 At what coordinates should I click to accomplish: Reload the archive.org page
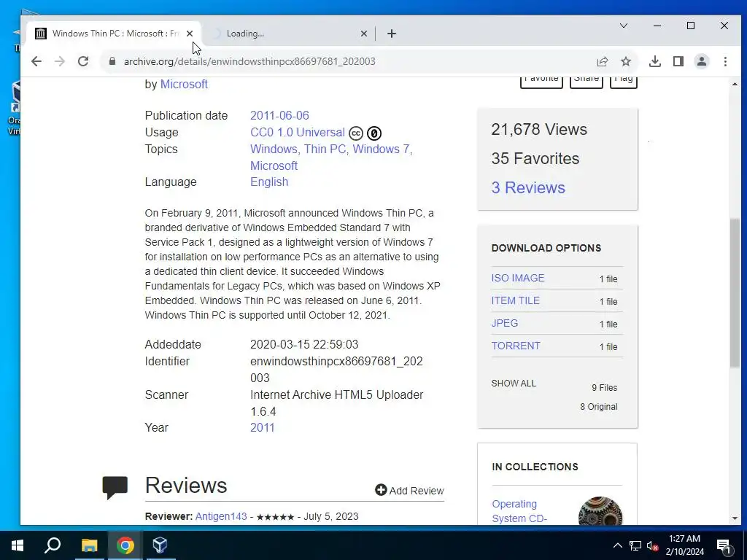coord(83,61)
